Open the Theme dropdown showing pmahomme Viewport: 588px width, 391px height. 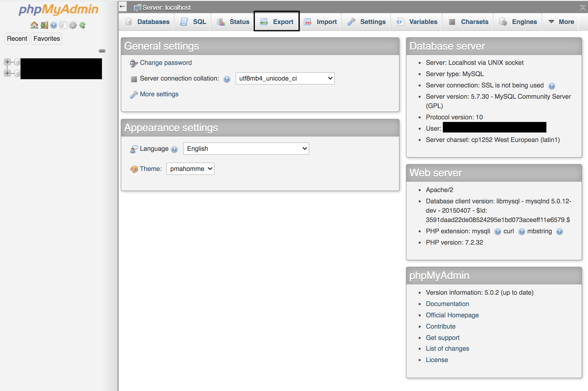tap(190, 169)
